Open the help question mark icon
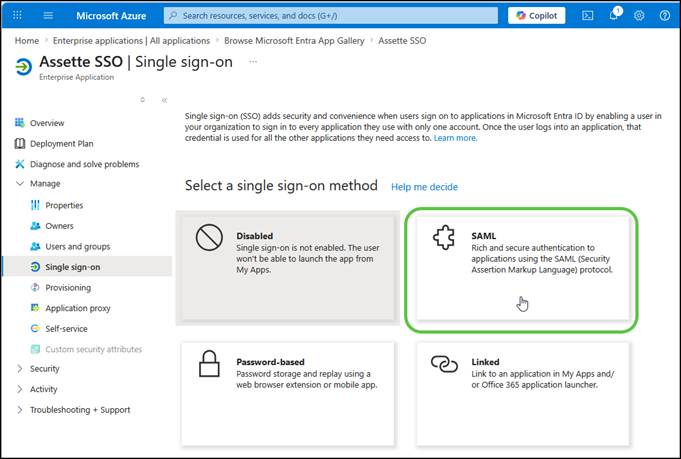Viewport: 681px width, 459px height. (x=664, y=16)
